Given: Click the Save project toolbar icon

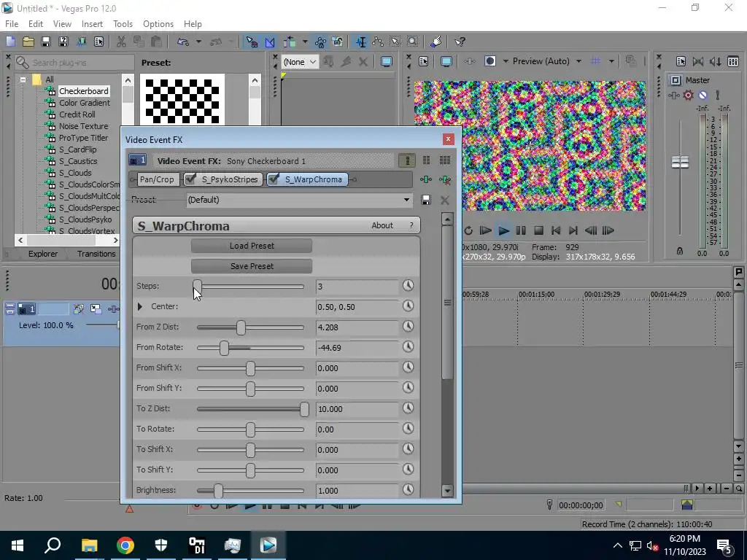Looking at the screenshot, I should [x=46, y=42].
